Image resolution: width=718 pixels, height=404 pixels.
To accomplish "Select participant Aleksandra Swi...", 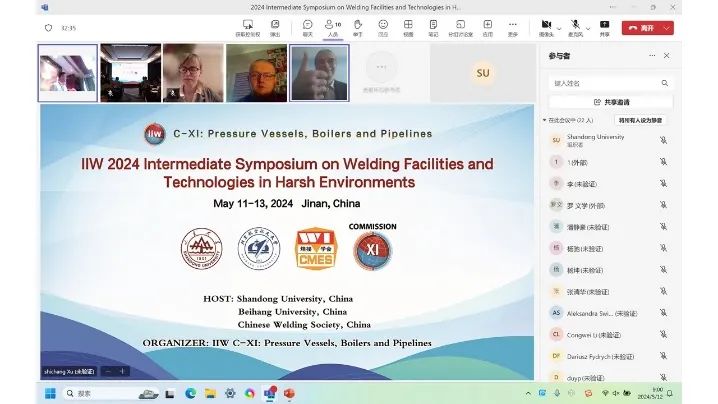I will tap(609, 313).
